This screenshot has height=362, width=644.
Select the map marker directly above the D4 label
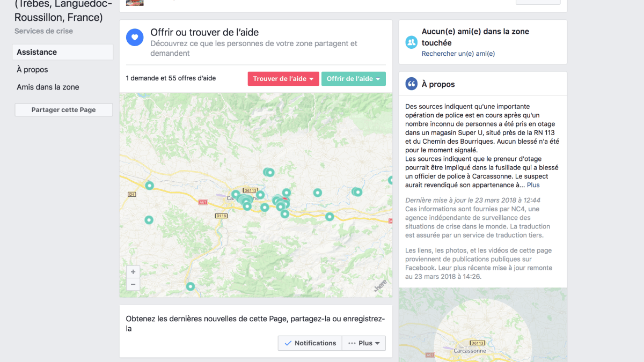pos(150,186)
